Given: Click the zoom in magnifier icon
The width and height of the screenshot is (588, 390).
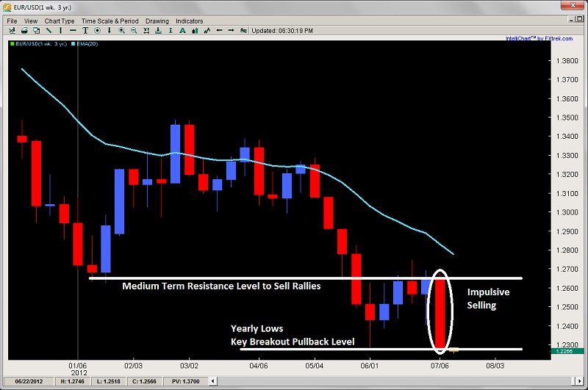Looking at the screenshot, I should [121, 30].
